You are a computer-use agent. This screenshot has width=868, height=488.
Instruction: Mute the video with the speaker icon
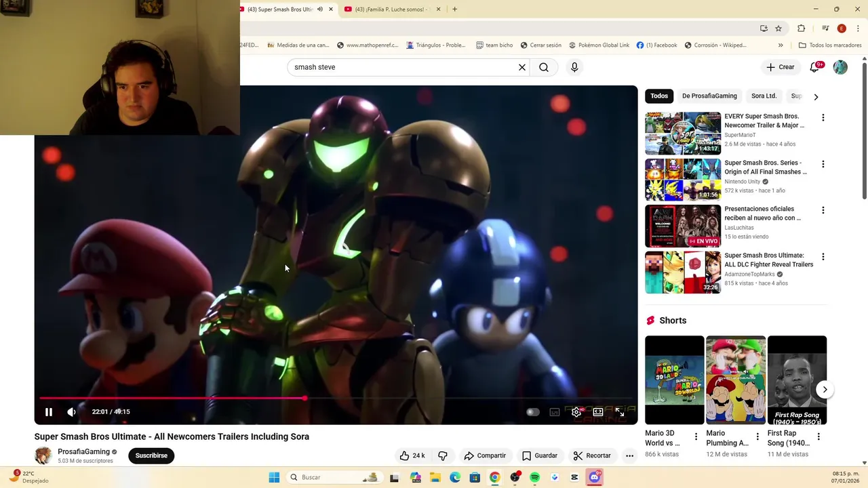coord(72,411)
